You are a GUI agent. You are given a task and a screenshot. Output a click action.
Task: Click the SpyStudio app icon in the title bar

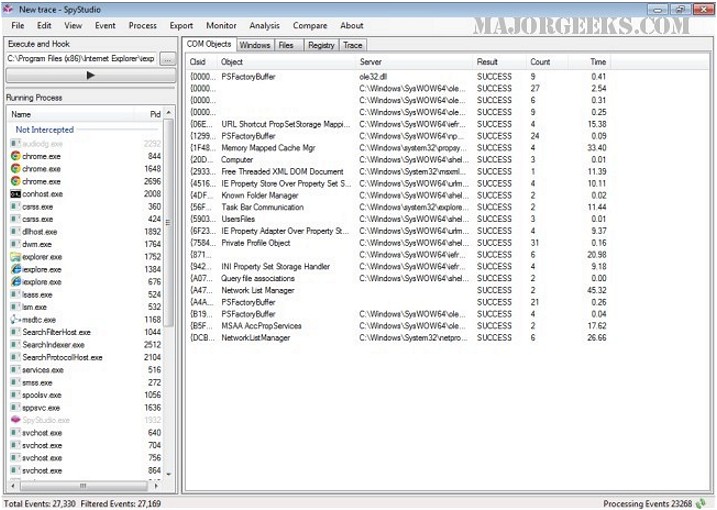[8, 9]
